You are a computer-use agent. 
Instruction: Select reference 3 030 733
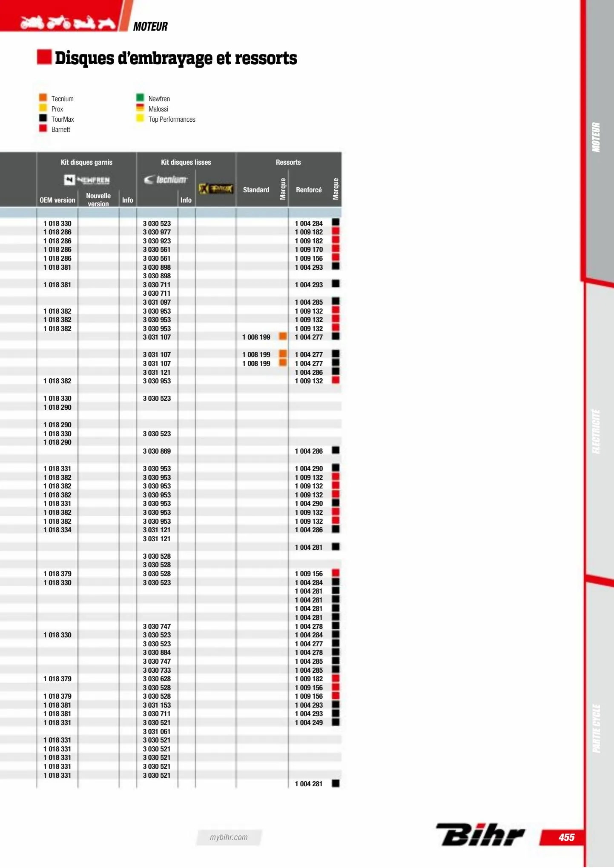coord(157,670)
